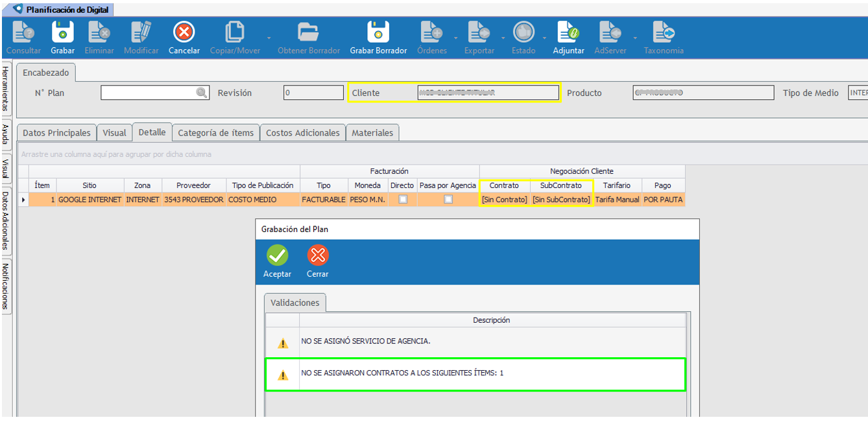This screenshot has width=868, height=422.
Task: Click the Consultar toolbar icon
Action: point(23,32)
